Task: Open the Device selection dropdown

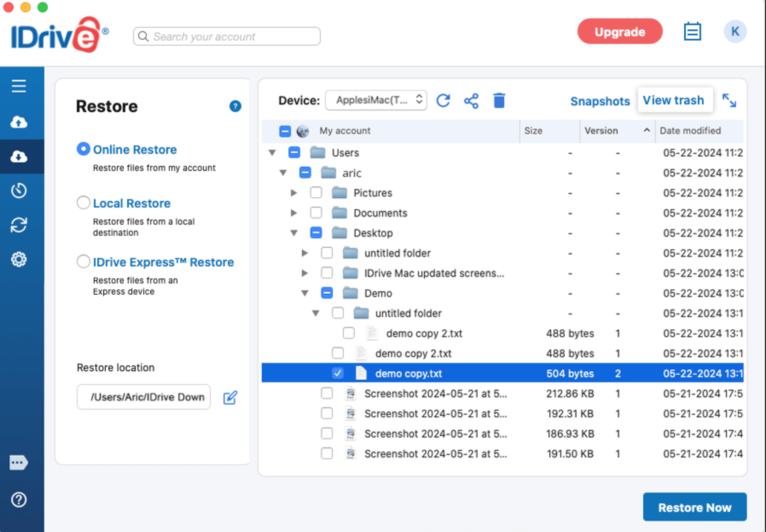Action: (x=376, y=100)
